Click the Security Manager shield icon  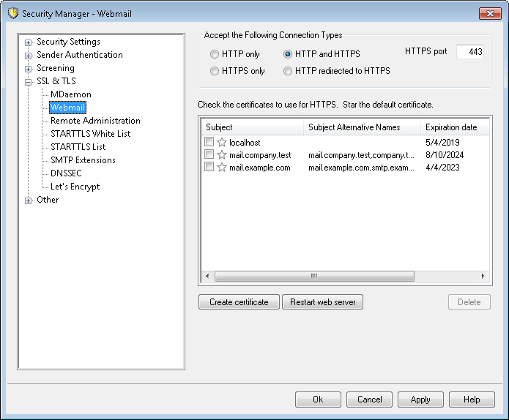[x=11, y=13]
